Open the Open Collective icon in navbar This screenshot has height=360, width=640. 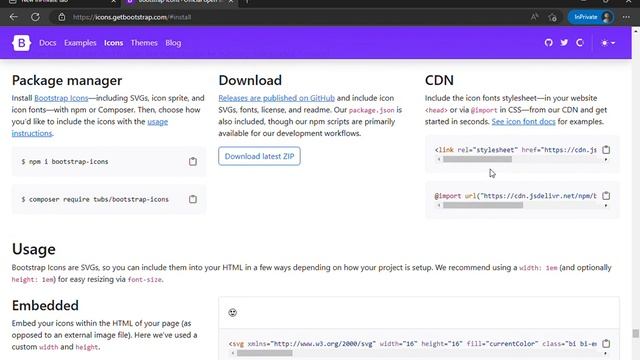[x=580, y=42]
